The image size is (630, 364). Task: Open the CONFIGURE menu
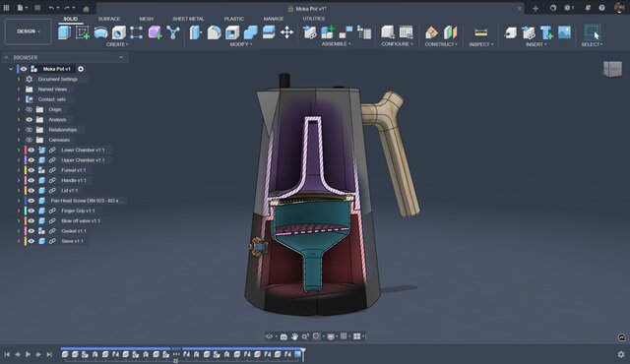397,43
